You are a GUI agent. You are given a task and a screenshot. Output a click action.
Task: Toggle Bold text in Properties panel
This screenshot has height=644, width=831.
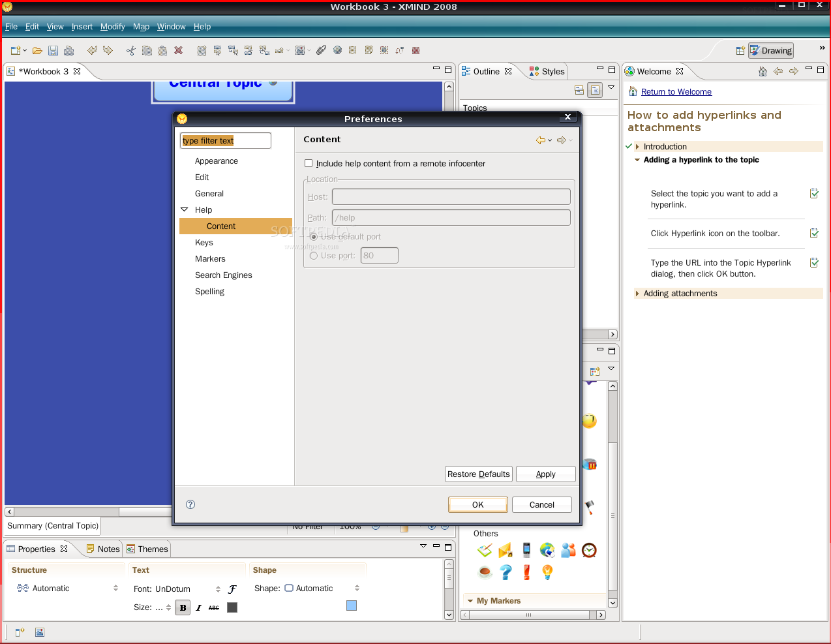point(183,607)
